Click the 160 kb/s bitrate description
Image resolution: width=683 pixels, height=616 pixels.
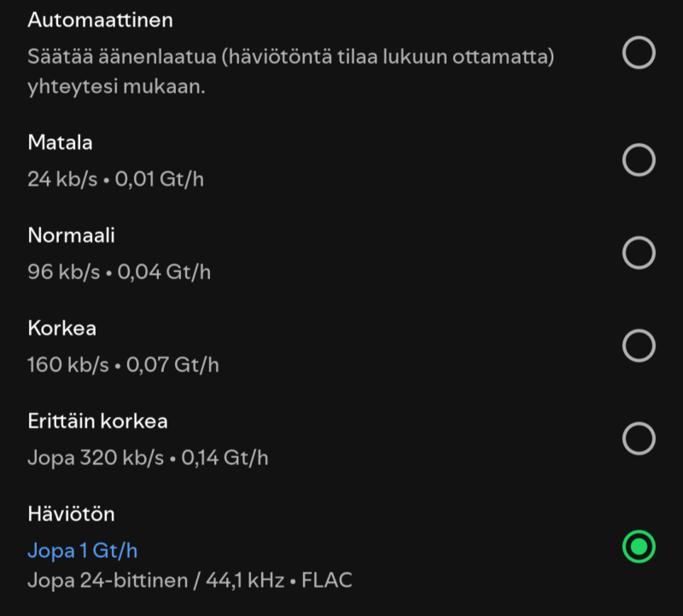[123, 365]
